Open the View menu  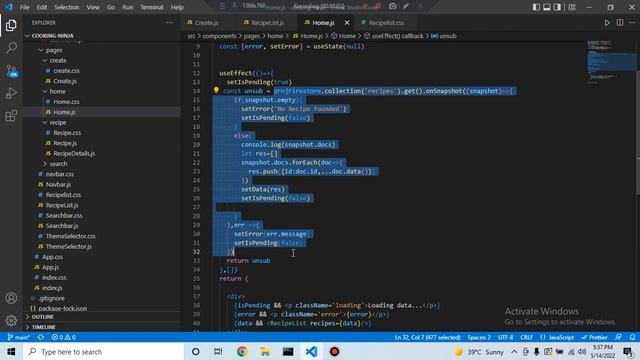pyautogui.click(x=93, y=7)
